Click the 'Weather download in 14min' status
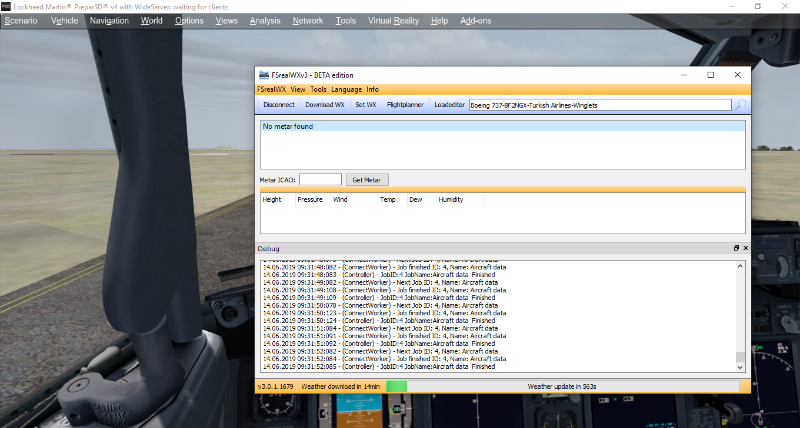 [340, 387]
